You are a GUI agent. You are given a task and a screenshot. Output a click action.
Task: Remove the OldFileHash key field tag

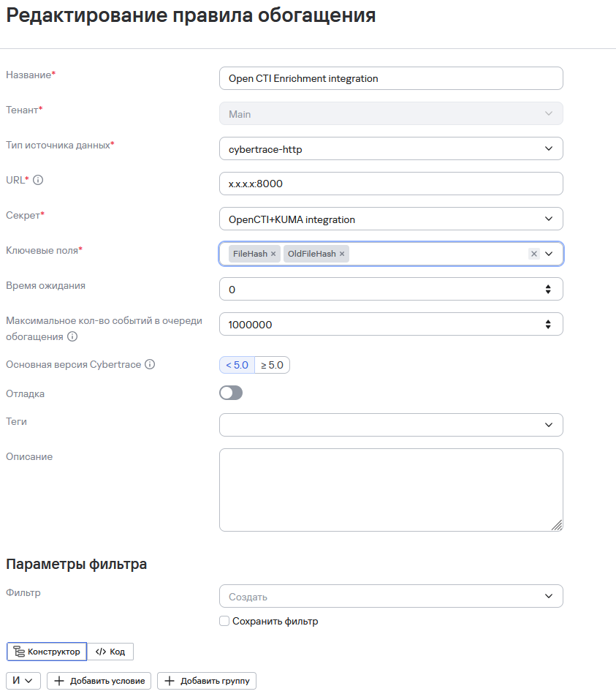(342, 254)
